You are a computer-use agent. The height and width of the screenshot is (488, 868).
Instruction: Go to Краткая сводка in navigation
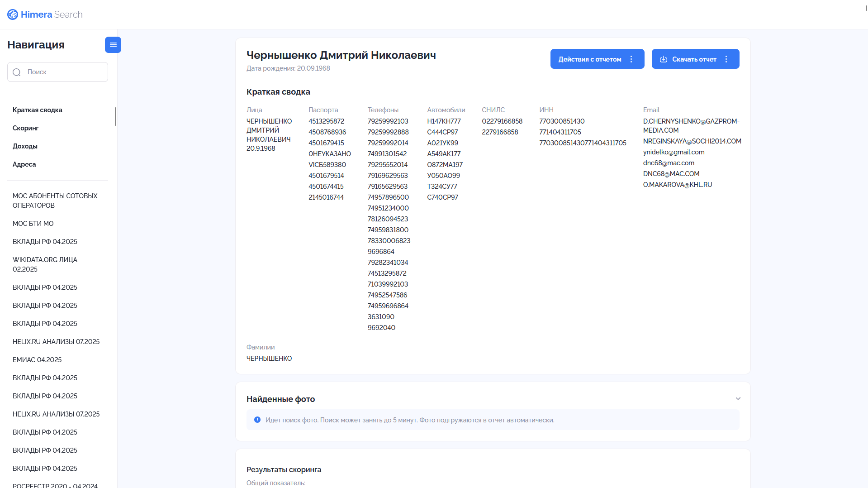(x=38, y=110)
